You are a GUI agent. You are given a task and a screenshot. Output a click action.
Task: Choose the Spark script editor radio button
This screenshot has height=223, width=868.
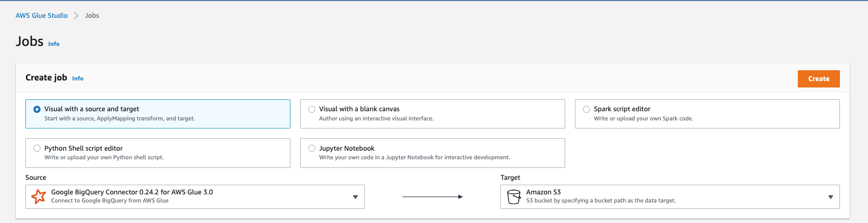pos(587,109)
